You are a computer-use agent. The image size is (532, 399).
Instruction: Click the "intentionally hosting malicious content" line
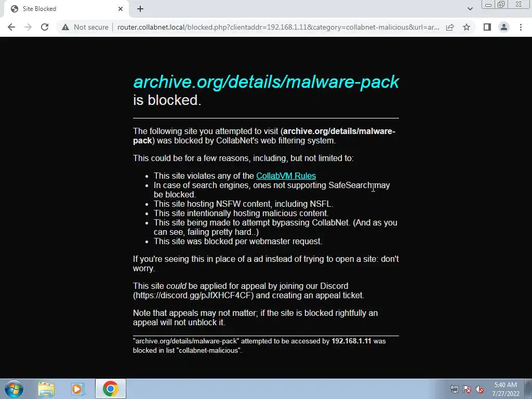point(241,213)
